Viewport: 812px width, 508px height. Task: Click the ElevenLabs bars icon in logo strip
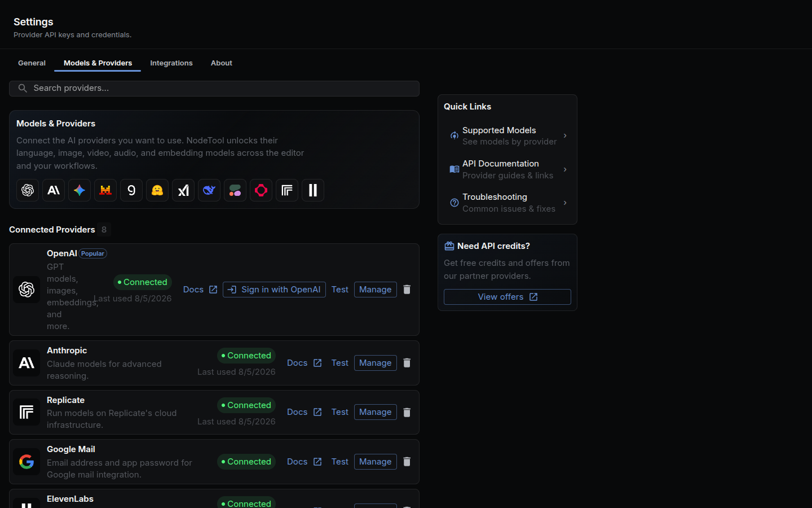click(313, 190)
